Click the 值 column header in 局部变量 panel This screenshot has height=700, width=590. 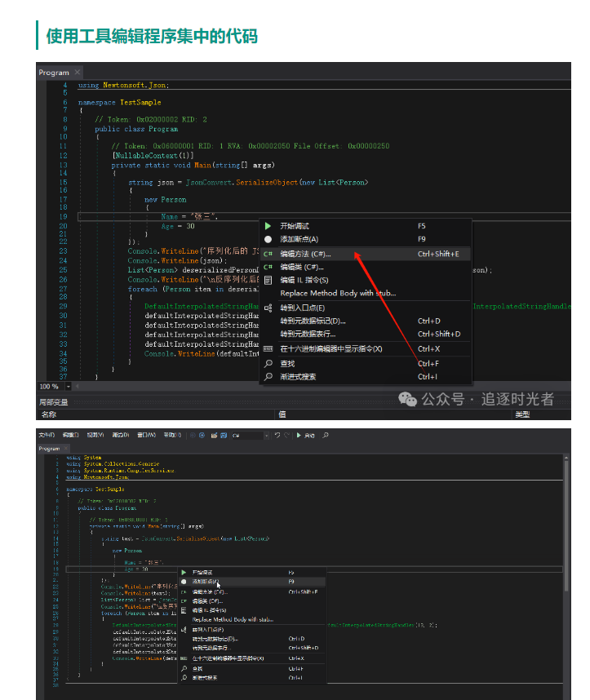282,414
